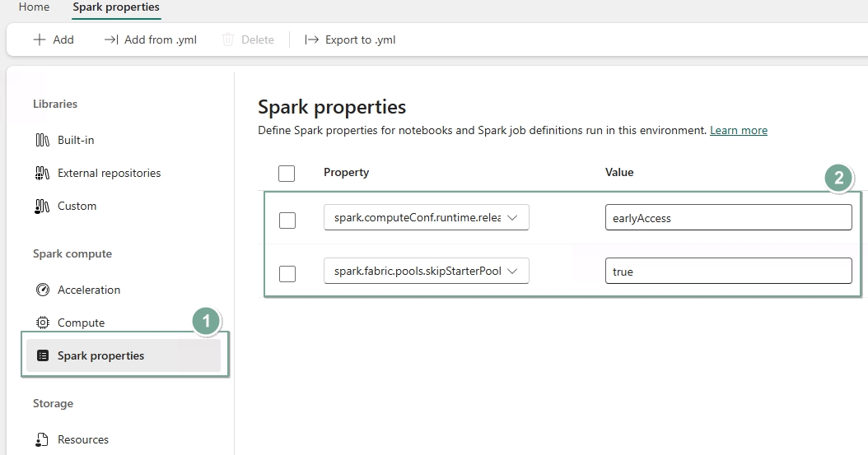The image size is (868, 455).
Task: Click the Delete trash can icon
Action: (228, 39)
